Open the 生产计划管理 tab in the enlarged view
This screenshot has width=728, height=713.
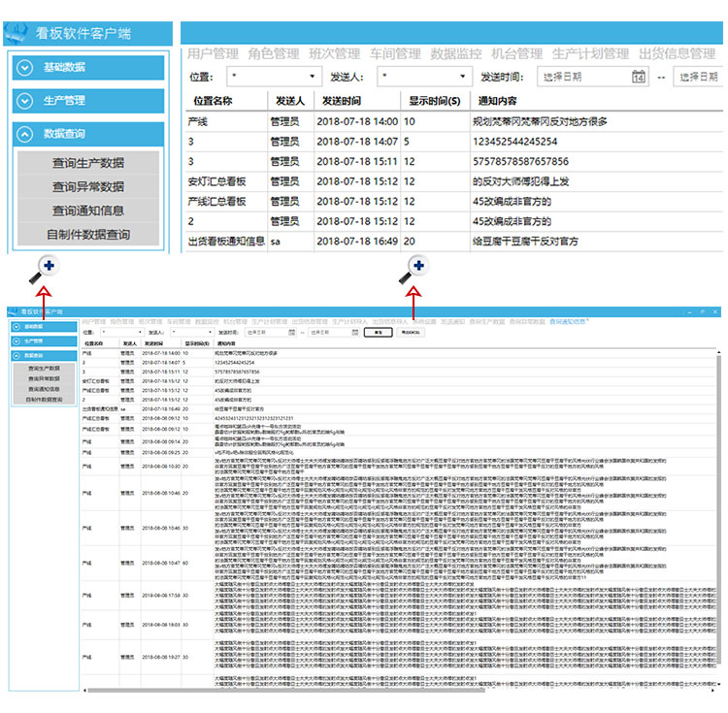(590, 53)
